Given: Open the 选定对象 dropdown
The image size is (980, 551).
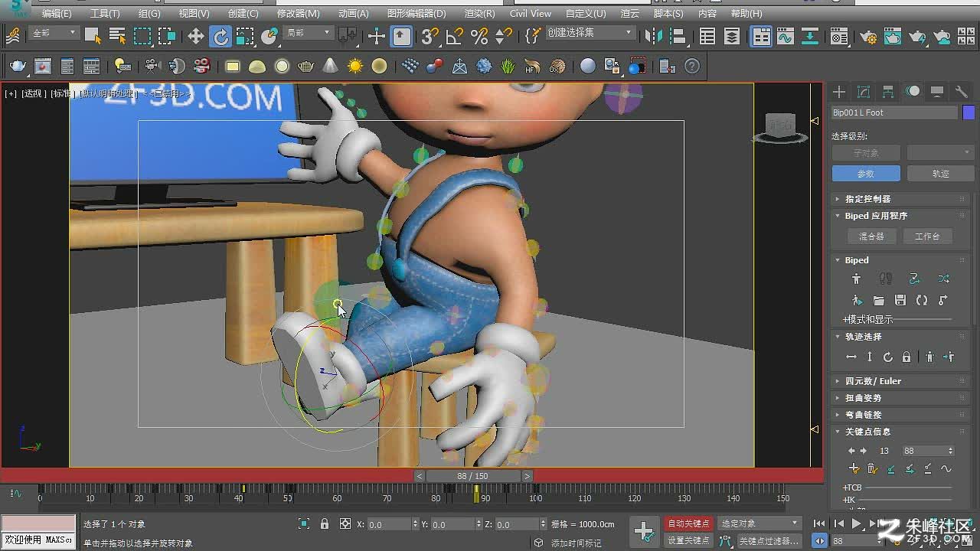Looking at the screenshot, I should pos(759,523).
